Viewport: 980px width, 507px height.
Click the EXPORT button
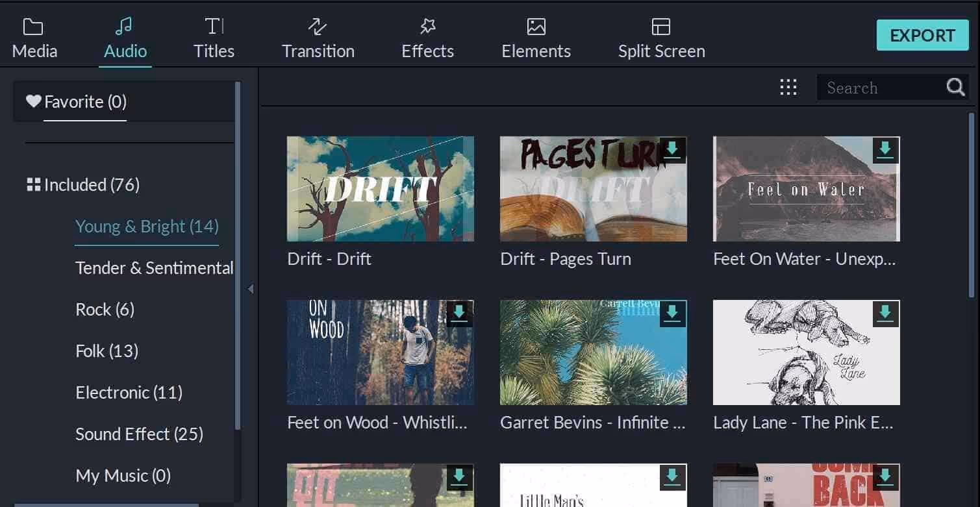(x=922, y=36)
